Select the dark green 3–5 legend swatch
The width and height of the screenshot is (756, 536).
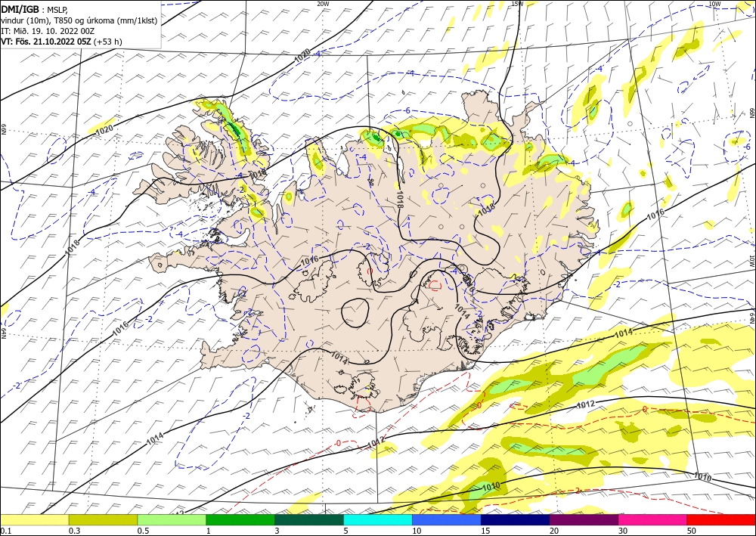click(x=309, y=520)
